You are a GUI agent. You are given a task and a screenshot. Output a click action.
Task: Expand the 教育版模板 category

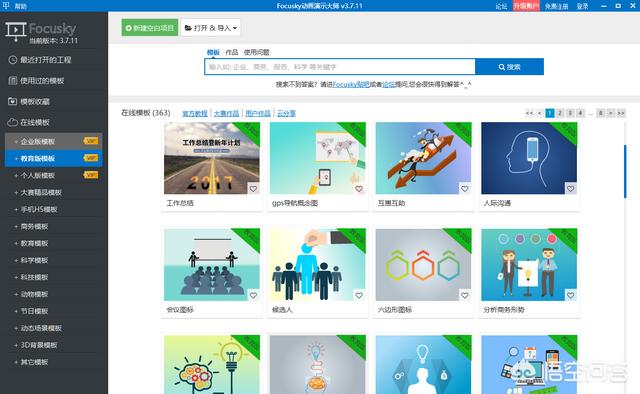tap(53, 158)
